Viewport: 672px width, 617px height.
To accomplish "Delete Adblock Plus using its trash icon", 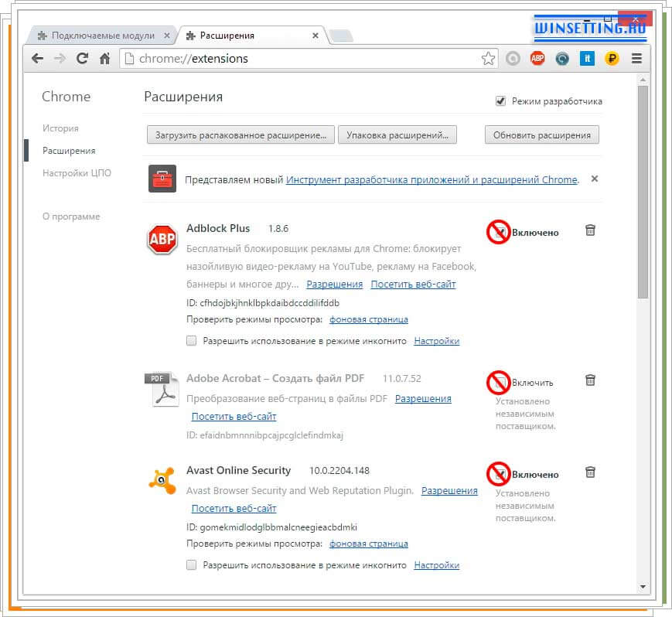I will click(590, 230).
